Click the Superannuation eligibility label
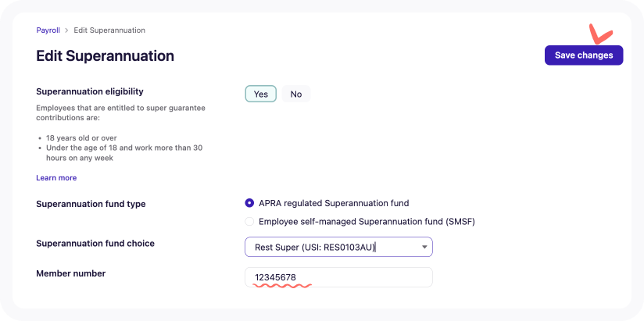The width and height of the screenshot is (644, 321). pyautogui.click(x=90, y=91)
